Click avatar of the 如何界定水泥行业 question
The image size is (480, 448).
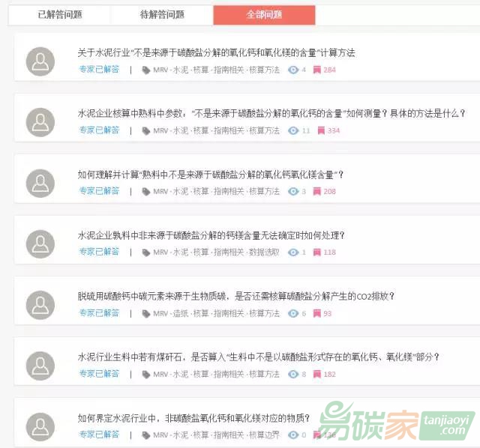click(x=40, y=427)
